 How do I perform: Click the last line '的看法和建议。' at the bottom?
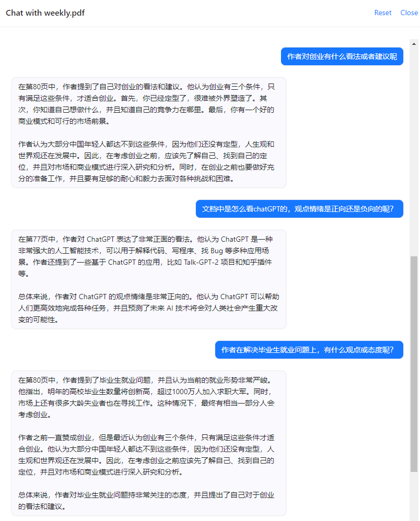coord(42,506)
